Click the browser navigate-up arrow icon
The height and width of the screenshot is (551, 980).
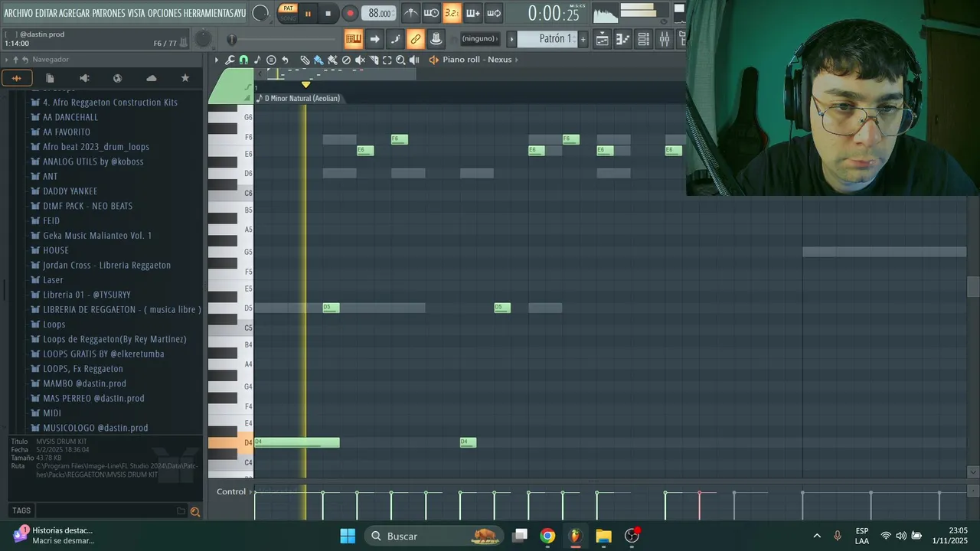[15, 60]
